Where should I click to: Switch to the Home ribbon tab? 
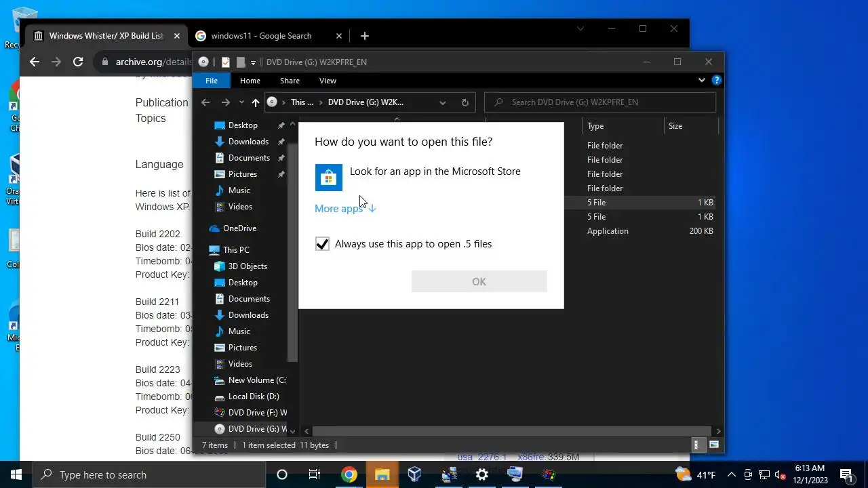click(250, 81)
